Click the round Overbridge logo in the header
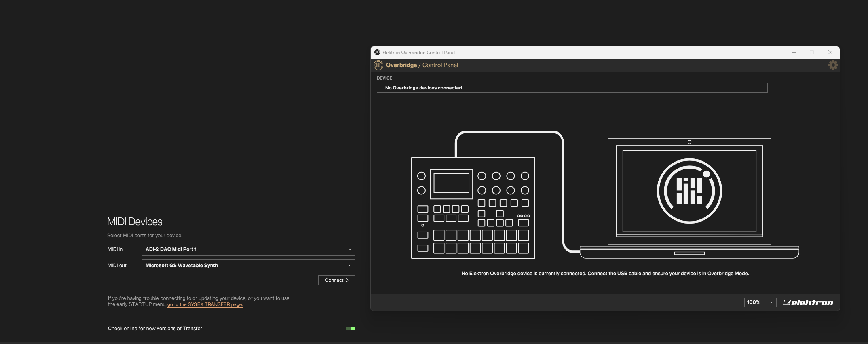Screen dimensions: 868x344 [378, 65]
